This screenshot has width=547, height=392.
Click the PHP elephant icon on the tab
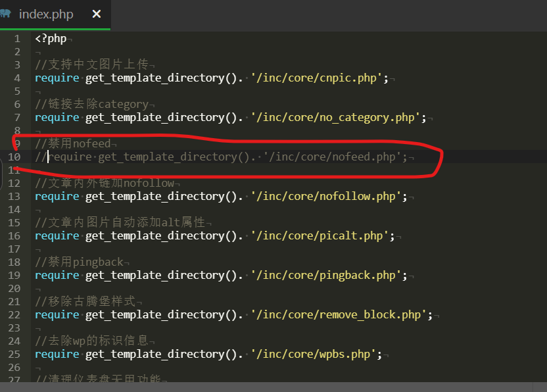5,14
